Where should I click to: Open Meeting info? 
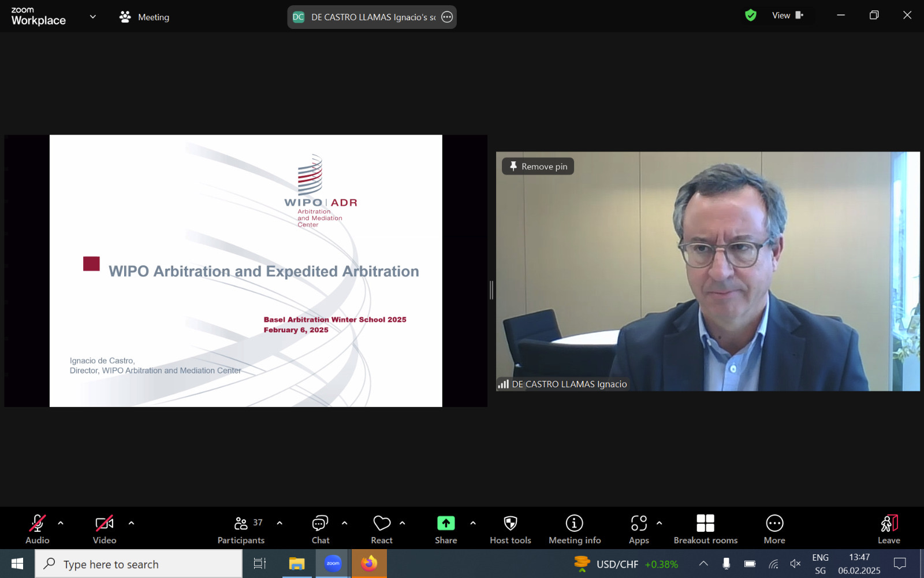pos(575,529)
